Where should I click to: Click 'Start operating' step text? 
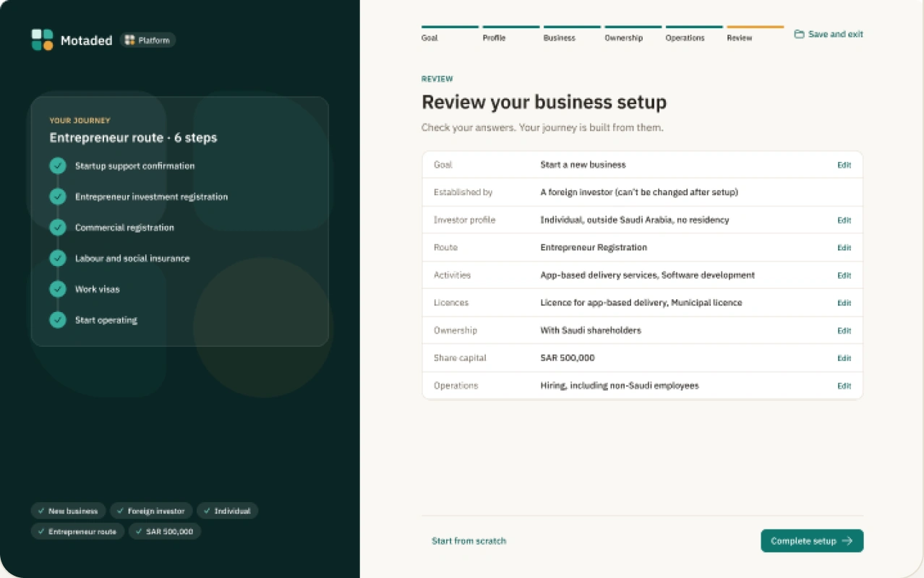(106, 320)
